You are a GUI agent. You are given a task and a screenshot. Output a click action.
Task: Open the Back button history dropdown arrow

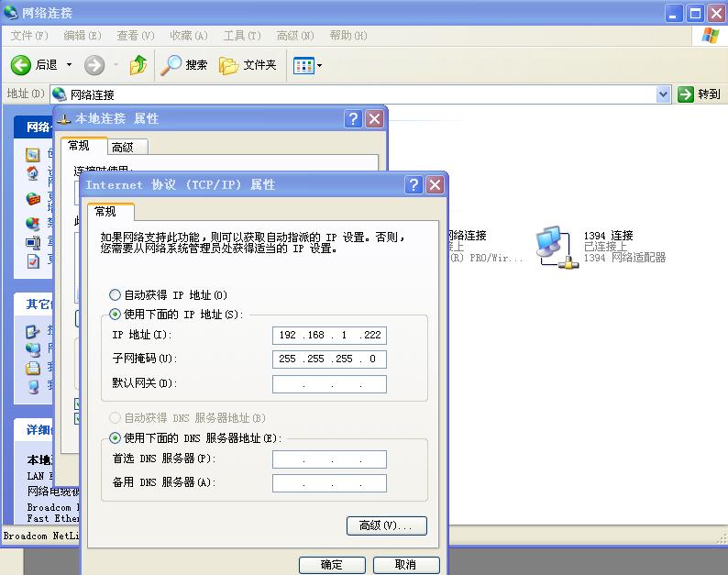tap(69, 65)
